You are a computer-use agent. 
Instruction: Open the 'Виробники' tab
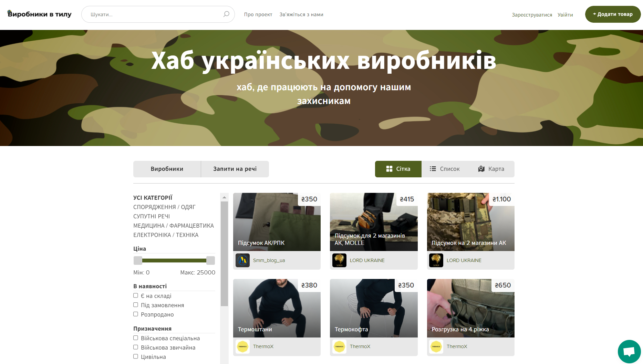pos(167,169)
